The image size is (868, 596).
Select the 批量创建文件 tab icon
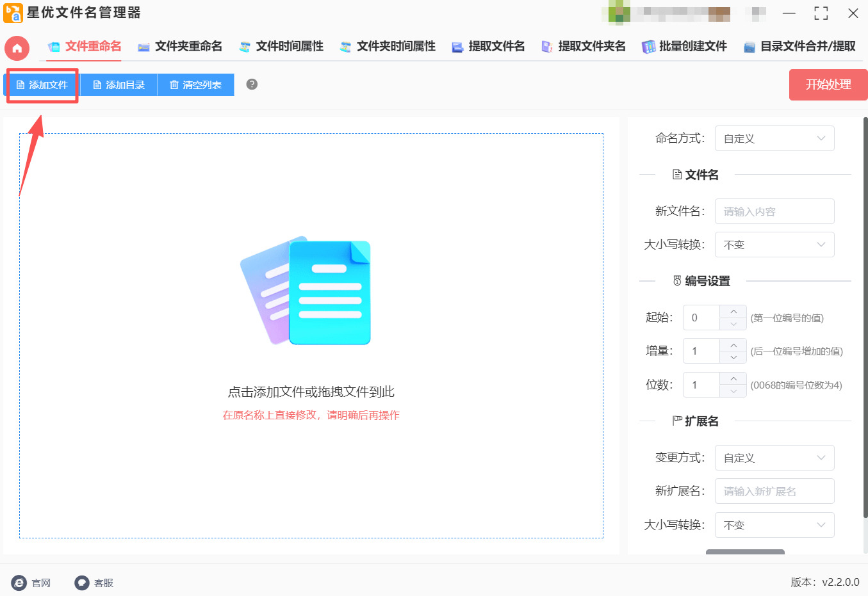648,47
